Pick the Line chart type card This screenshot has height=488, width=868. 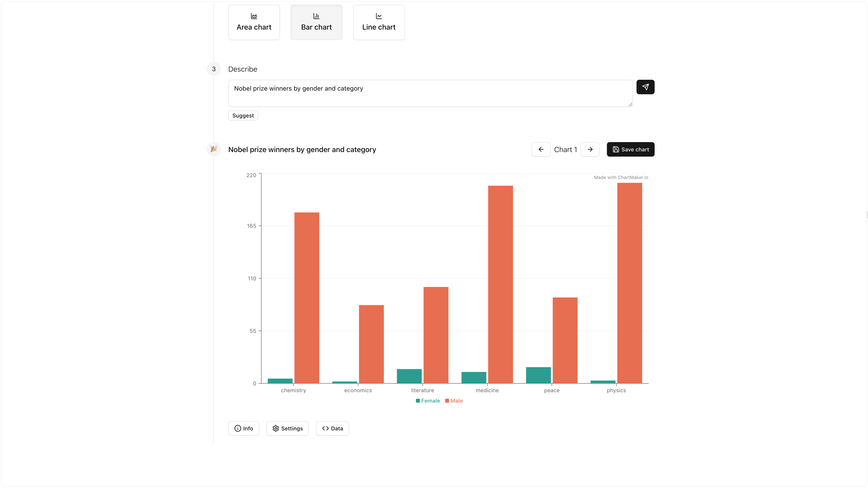pyautogui.click(x=379, y=22)
